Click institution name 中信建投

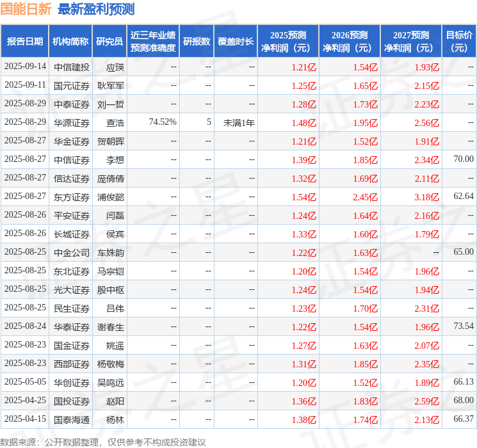72,67
